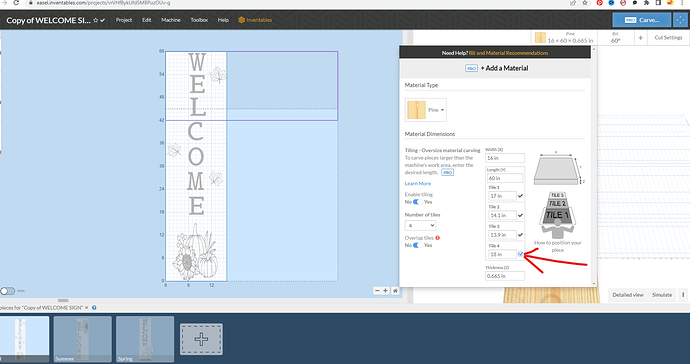Viewport: 690px width, 364px height.
Task: Expand the workpieces list dropdown arrow
Action: (x=87, y=308)
